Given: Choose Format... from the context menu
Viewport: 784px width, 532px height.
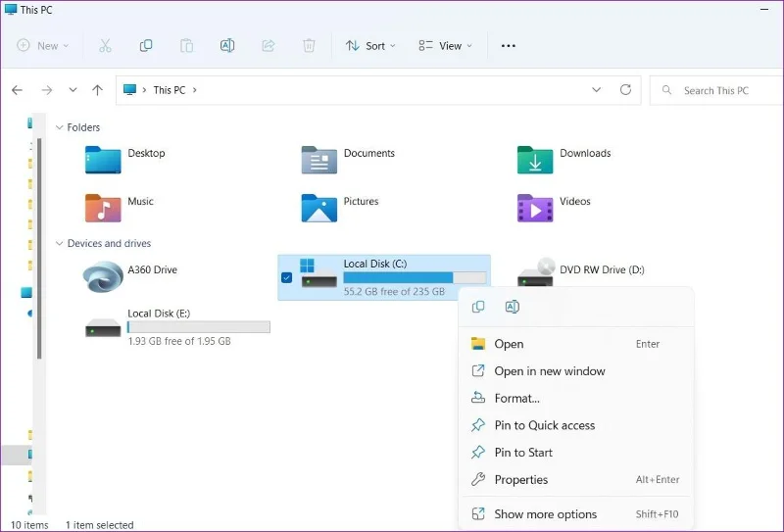Looking at the screenshot, I should (576, 398).
